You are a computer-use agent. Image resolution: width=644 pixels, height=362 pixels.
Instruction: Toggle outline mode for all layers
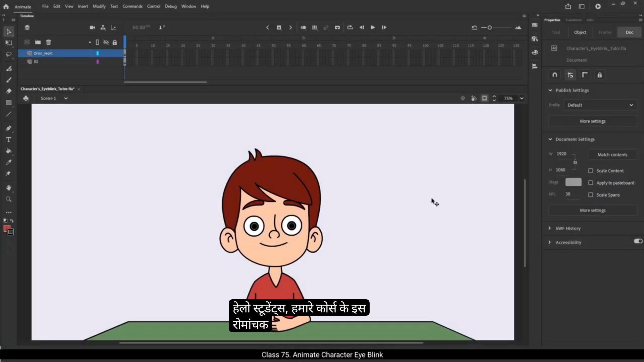pos(97,42)
